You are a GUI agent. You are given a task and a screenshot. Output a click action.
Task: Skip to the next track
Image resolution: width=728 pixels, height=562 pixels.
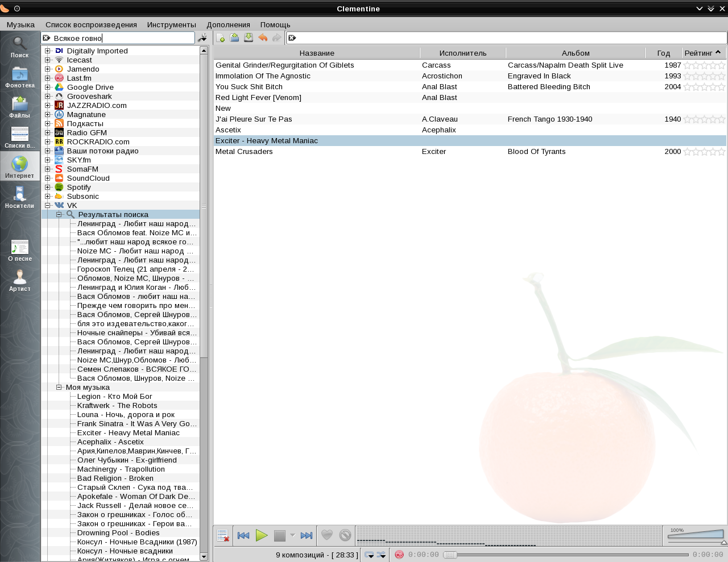[307, 535]
